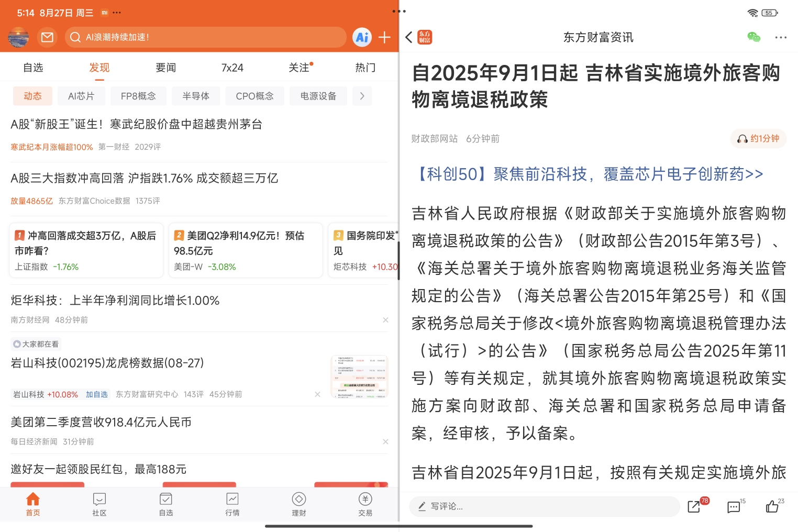Open the comments icon with count 15

(x=734, y=506)
